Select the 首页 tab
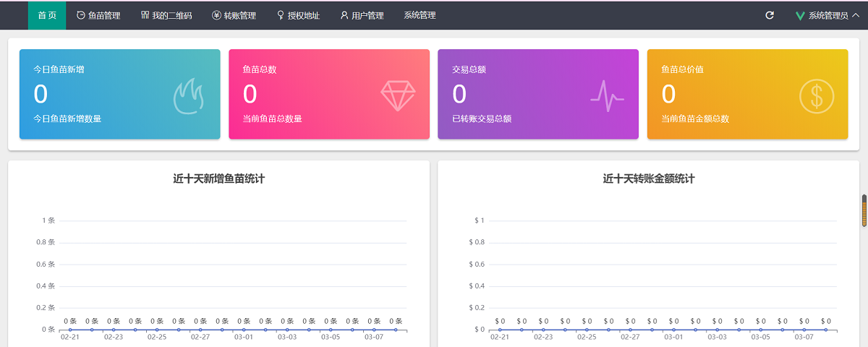The width and height of the screenshot is (868, 347). point(47,15)
